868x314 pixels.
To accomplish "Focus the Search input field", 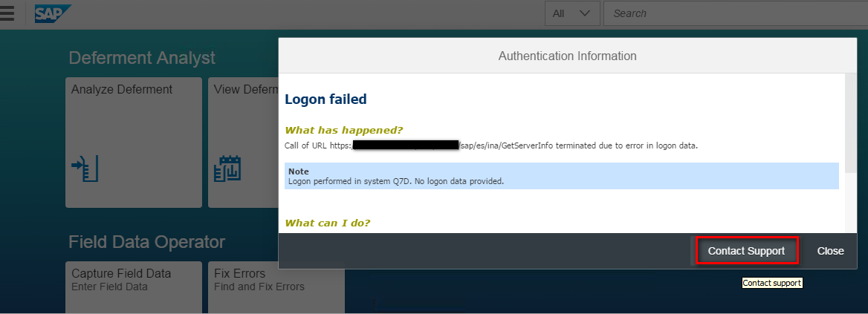I will click(736, 13).
